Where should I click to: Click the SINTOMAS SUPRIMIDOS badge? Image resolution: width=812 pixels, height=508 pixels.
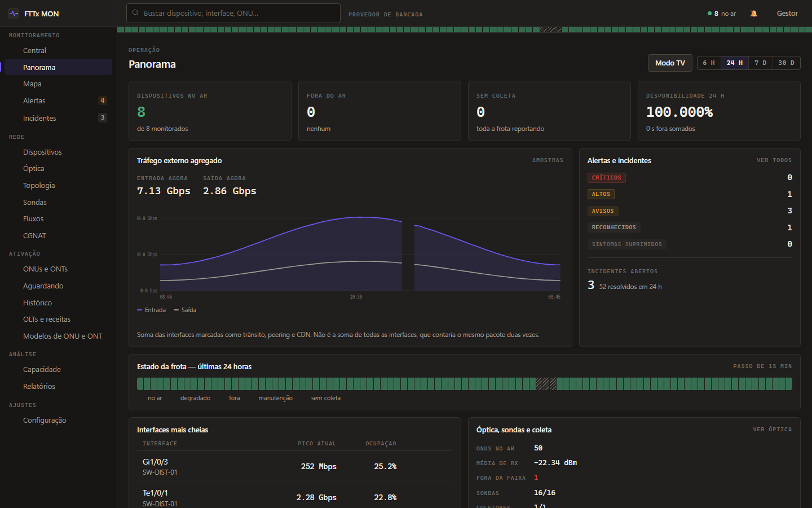[627, 244]
